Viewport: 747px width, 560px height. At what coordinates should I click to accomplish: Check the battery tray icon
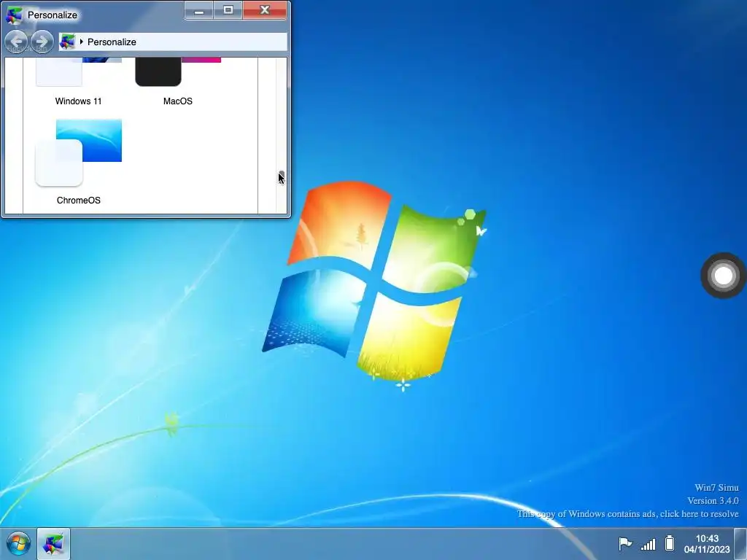coord(670,543)
